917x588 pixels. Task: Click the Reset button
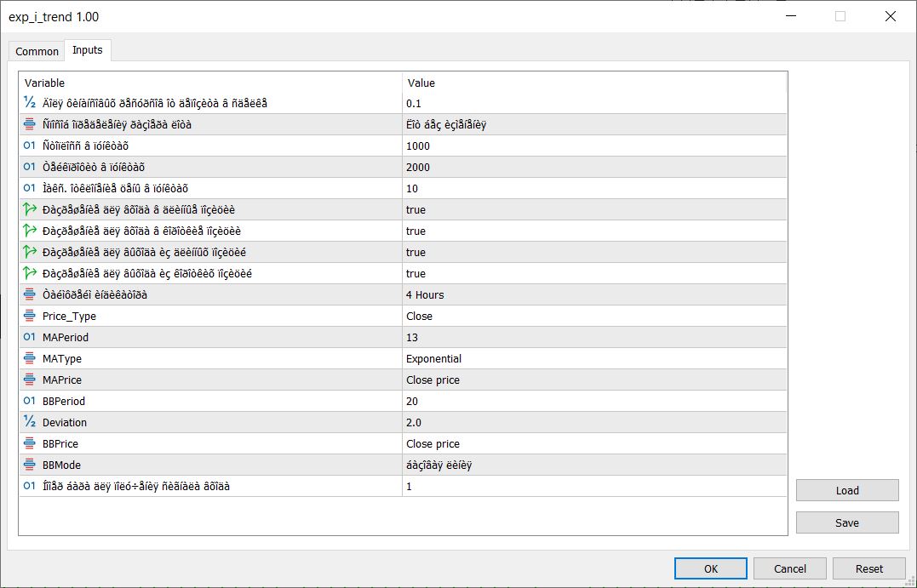(868, 568)
